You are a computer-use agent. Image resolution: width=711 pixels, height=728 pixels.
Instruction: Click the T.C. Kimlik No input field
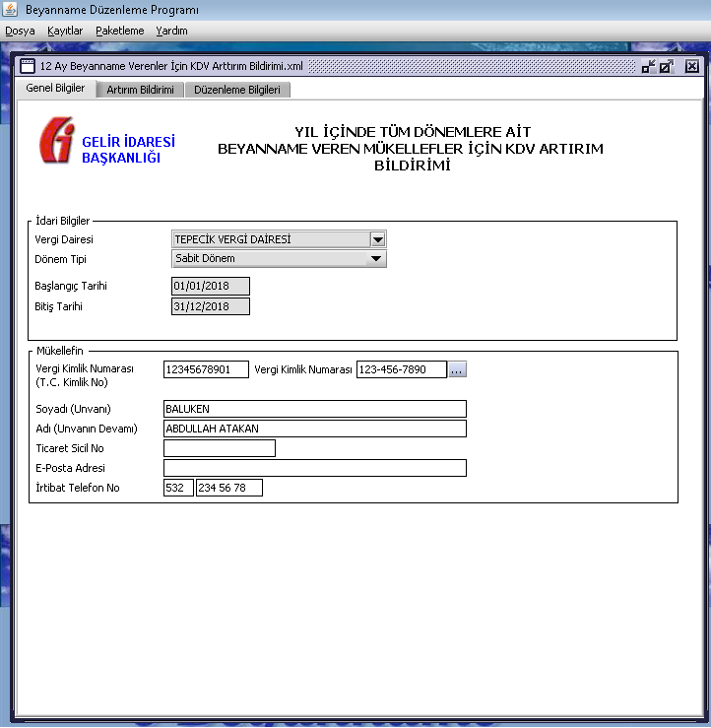pos(206,369)
